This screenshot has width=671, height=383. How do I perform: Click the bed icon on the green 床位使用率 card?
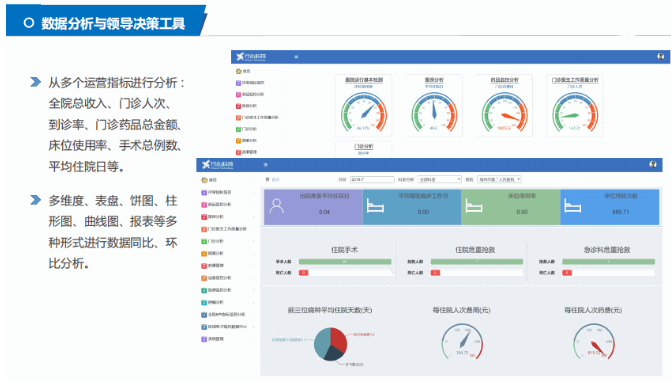[474, 206]
